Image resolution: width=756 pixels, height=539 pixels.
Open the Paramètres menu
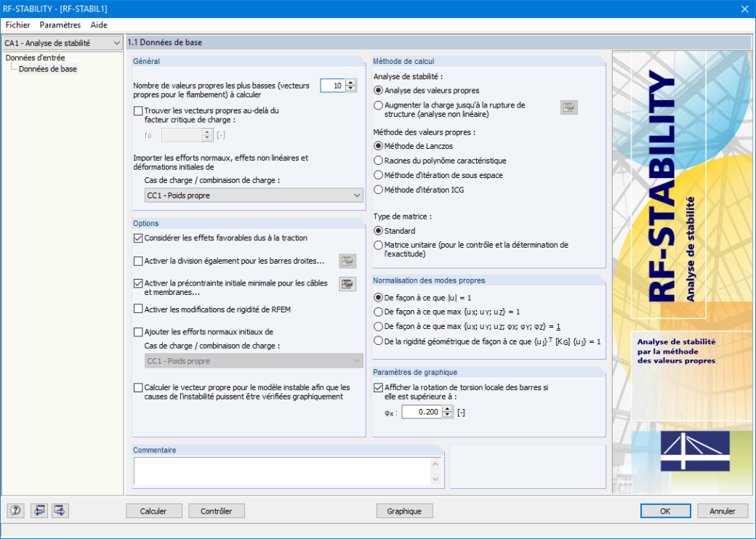[60, 25]
